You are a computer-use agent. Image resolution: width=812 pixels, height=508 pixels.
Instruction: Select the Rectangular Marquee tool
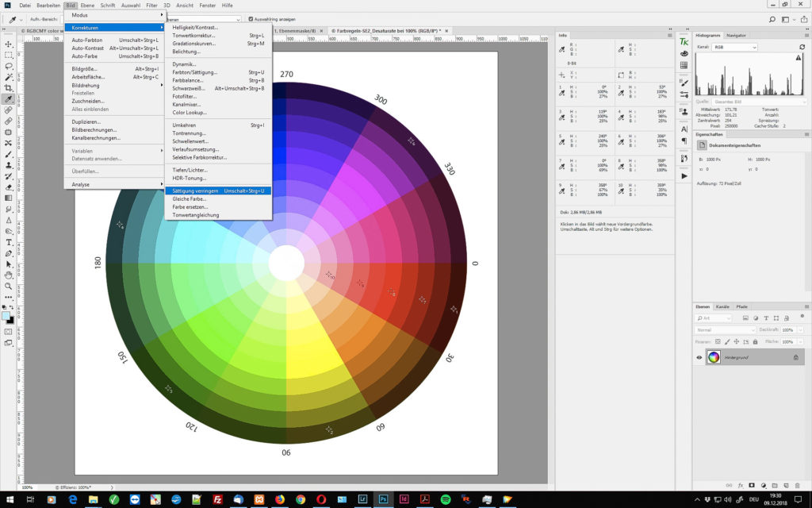9,55
